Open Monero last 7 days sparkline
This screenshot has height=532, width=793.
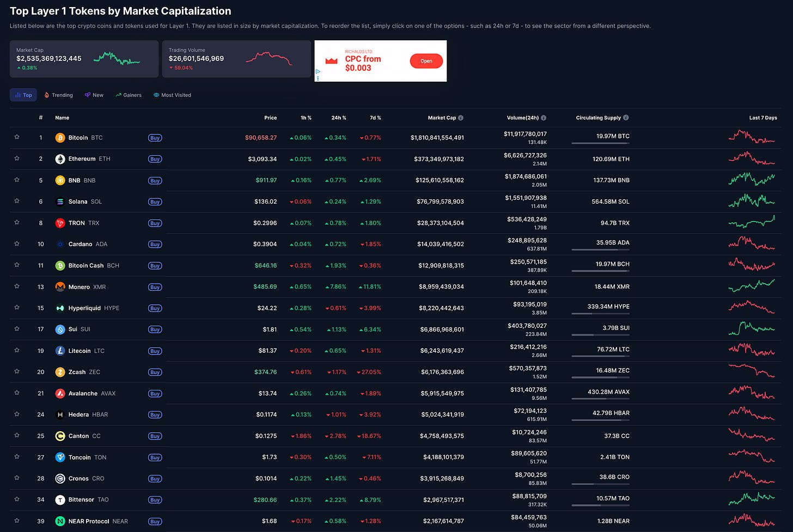tap(752, 285)
